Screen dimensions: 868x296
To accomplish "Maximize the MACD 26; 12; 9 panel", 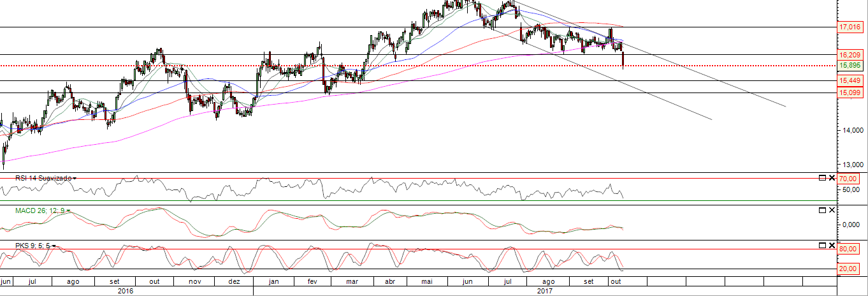I will (x=822, y=210).
